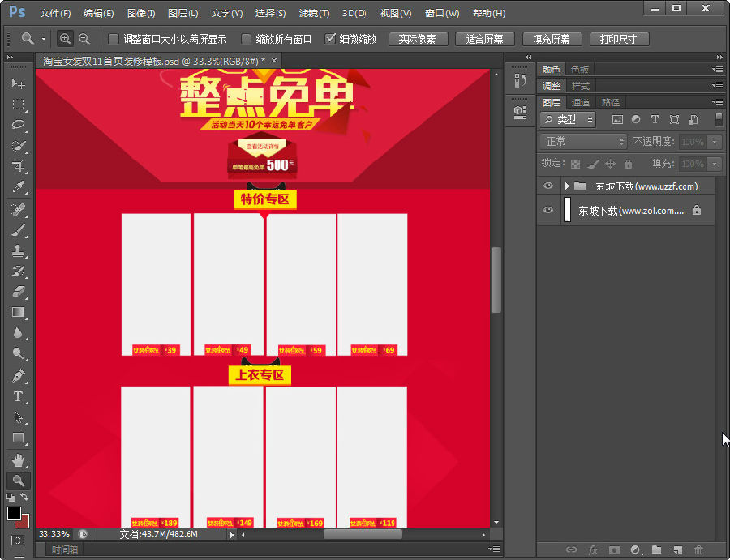The height and width of the screenshot is (560, 730).
Task: Click the 适合屏幕 button
Action: [484, 38]
